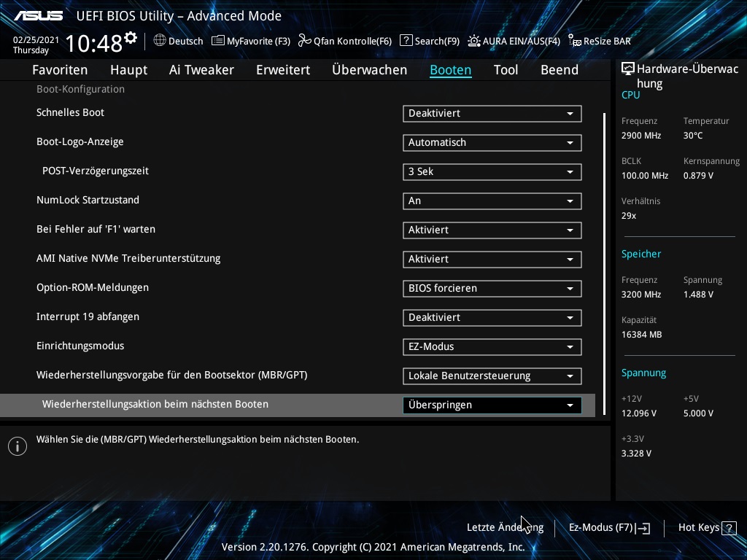
Task: Click the Speicher heading in hardware monitor
Action: coord(640,254)
